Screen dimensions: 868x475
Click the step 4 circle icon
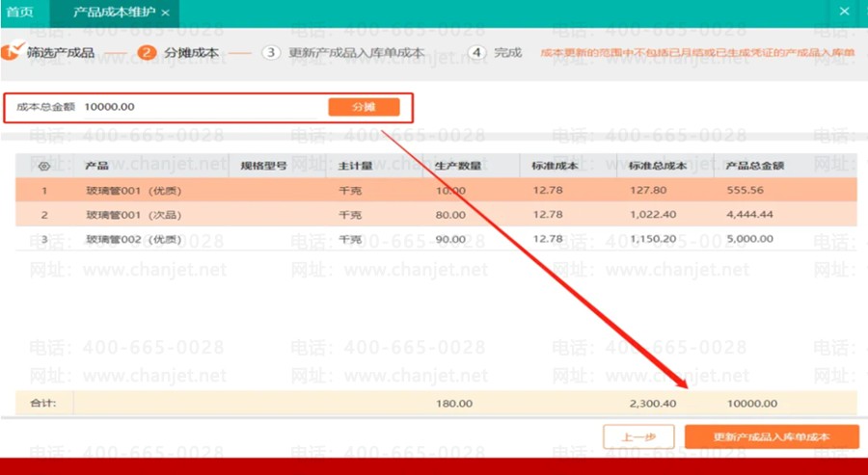coord(477,53)
